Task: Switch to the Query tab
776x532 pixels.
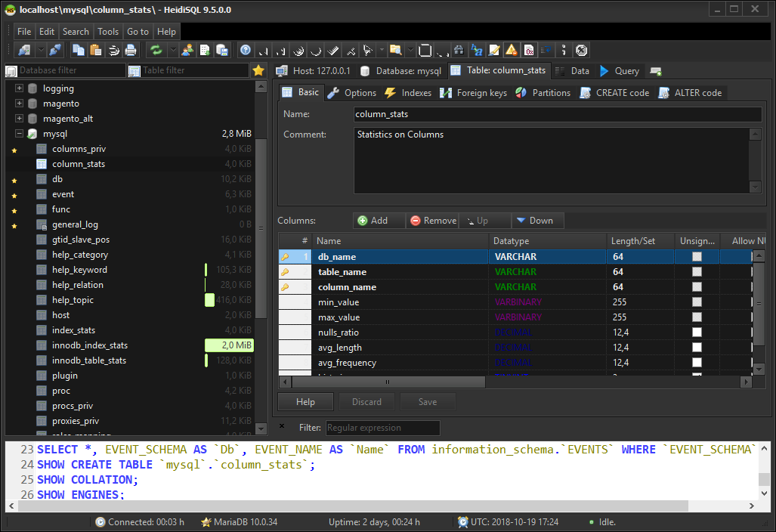Action: click(620, 71)
